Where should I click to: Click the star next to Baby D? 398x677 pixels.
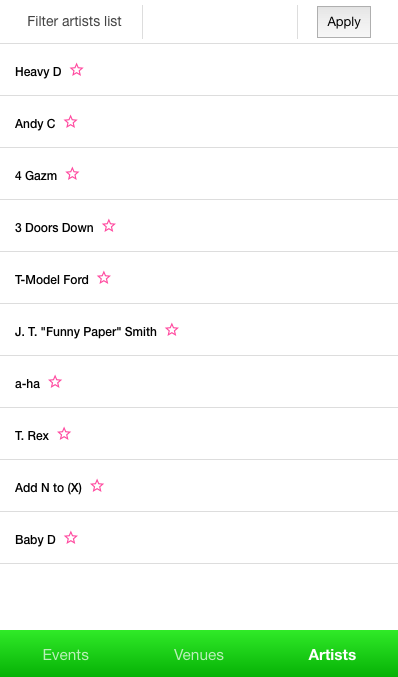point(71,538)
